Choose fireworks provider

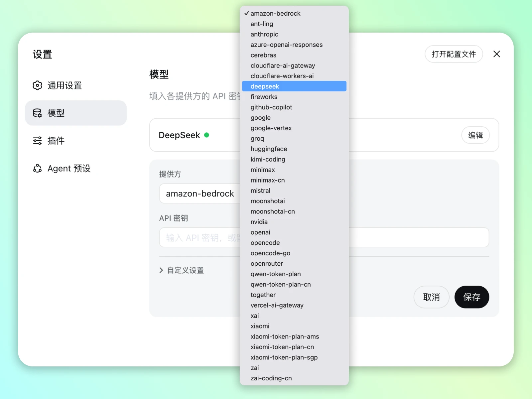click(294, 97)
